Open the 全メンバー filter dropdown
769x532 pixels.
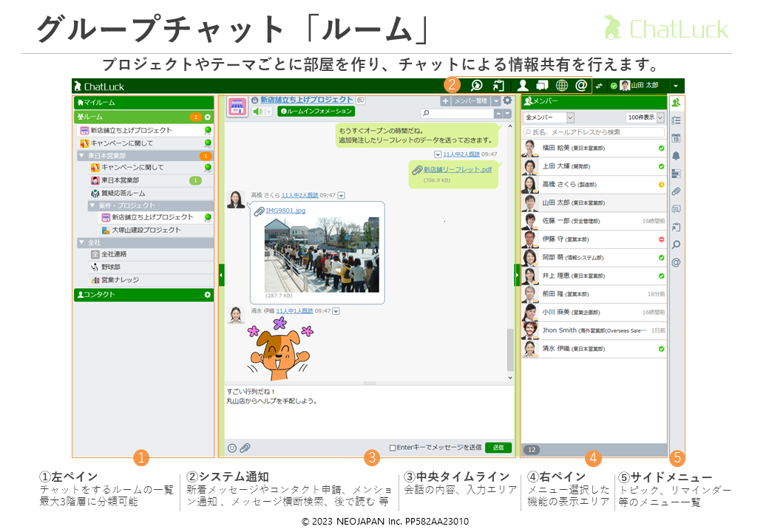(x=549, y=117)
